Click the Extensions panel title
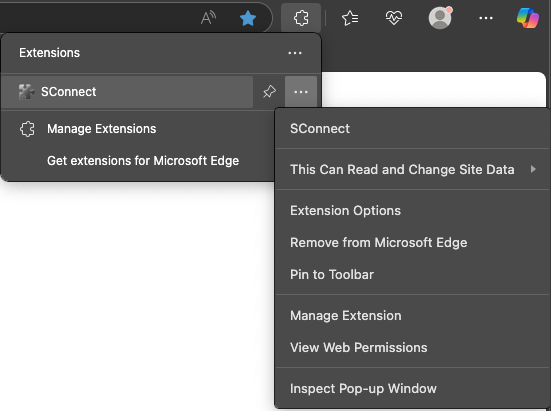Viewport: 551px width, 411px height. (x=50, y=53)
